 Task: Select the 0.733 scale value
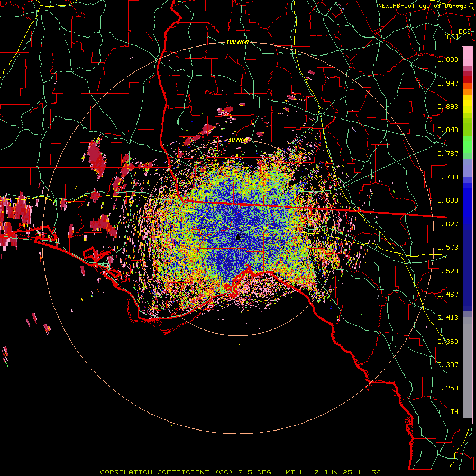[448, 177]
